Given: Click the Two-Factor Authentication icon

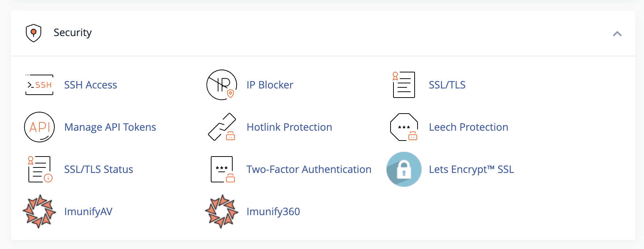Looking at the screenshot, I should coord(222,169).
